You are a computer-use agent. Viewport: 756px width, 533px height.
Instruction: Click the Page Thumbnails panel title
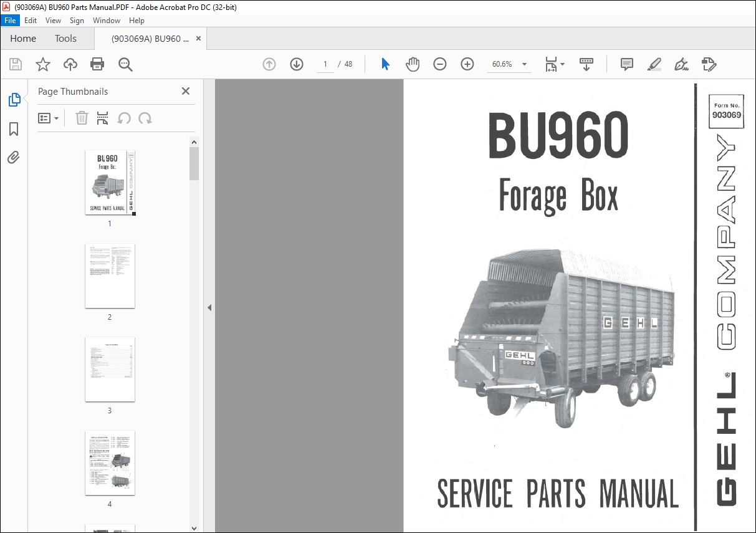73,91
